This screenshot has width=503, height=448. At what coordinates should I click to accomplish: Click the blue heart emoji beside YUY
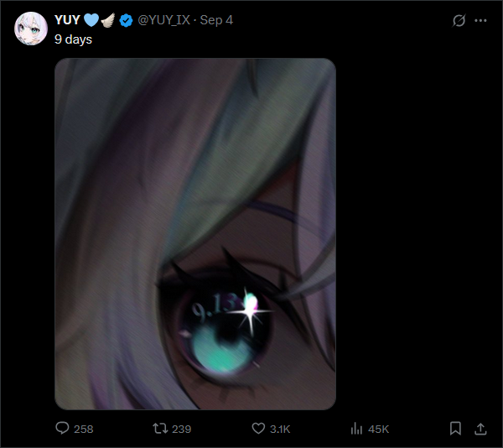point(91,20)
